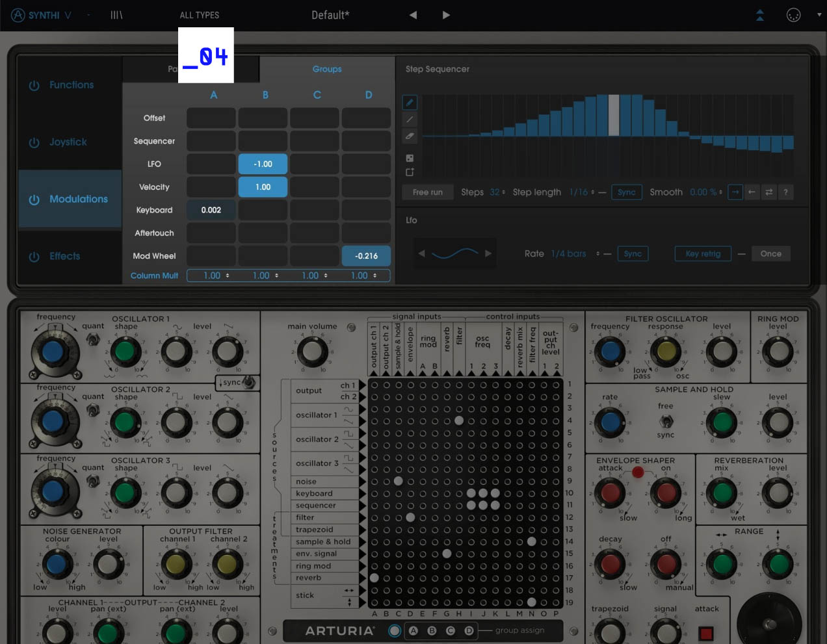Image resolution: width=827 pixels, height=644 pixels.
Task: Toggle the Effects power switch
Action: coord(34,257)
